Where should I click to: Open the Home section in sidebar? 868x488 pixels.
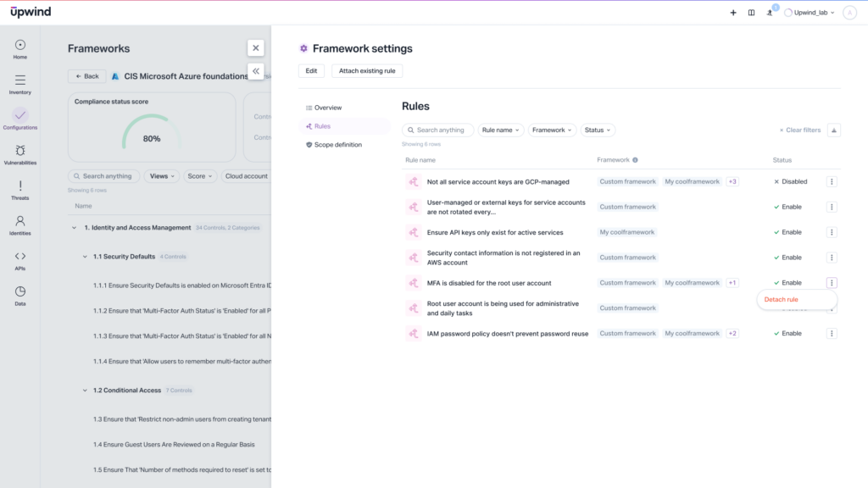click(20, 49)
